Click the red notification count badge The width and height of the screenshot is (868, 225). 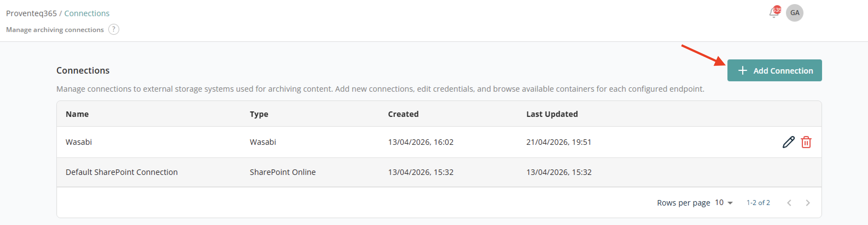pyautogui.click(x=777, y=10)
